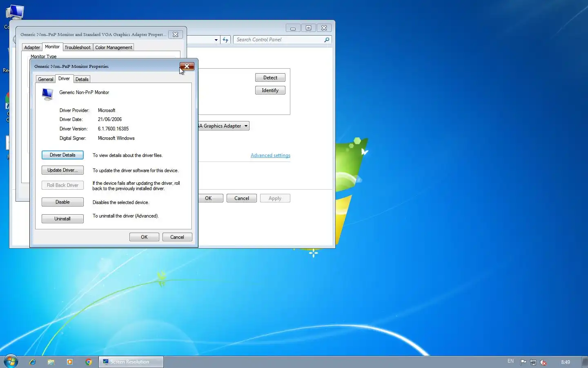Open the Color Management tab

pyautogui.click(x=114, y=47)
